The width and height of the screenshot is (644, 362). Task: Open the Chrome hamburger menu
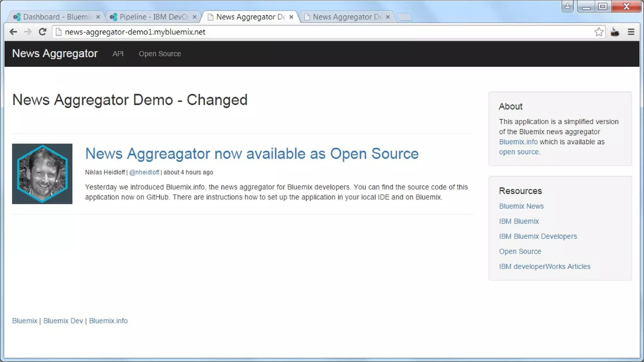631,32
